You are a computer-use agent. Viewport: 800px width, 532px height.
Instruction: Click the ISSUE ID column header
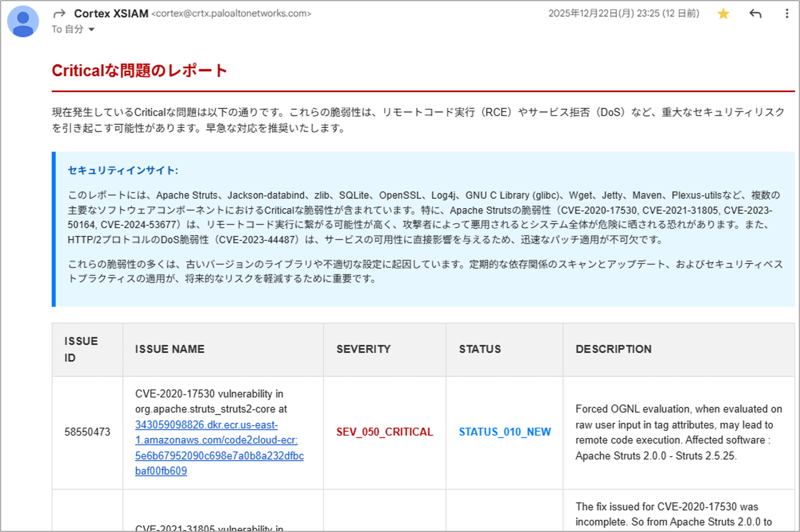coord(81,349)
